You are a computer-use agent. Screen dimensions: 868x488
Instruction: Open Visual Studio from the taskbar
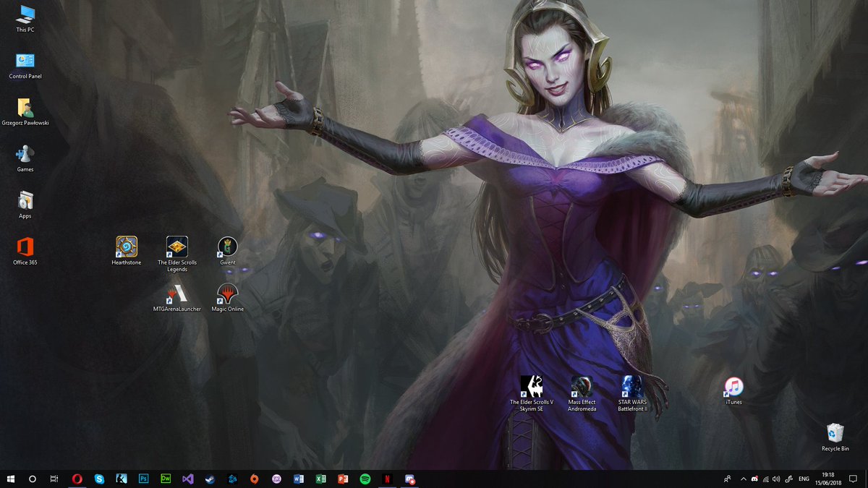coord(188,479)
